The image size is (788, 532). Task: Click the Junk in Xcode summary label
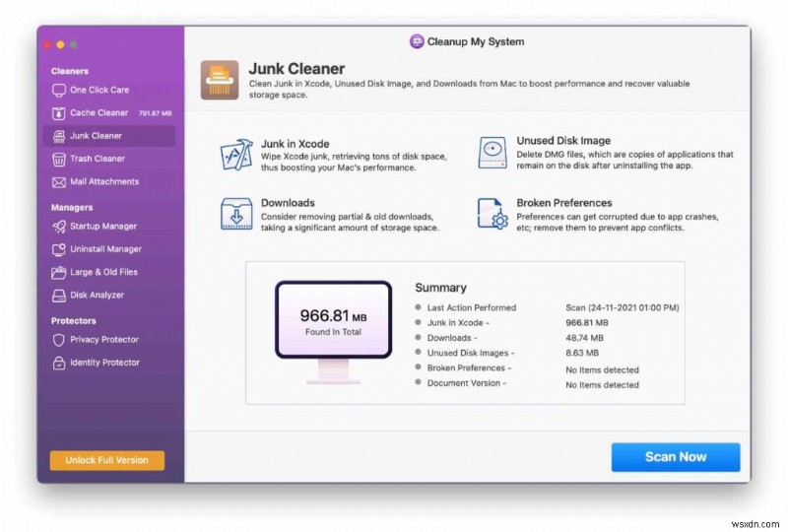coord(458,323)
